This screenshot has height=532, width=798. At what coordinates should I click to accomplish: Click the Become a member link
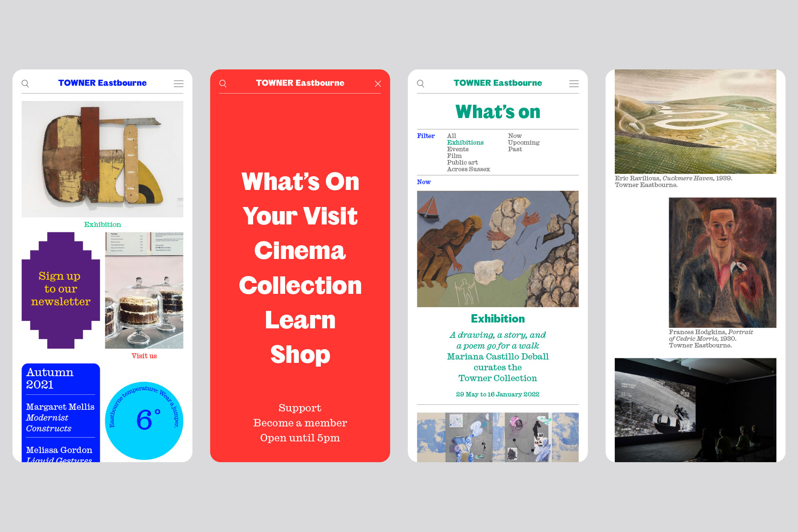(300, 423)
